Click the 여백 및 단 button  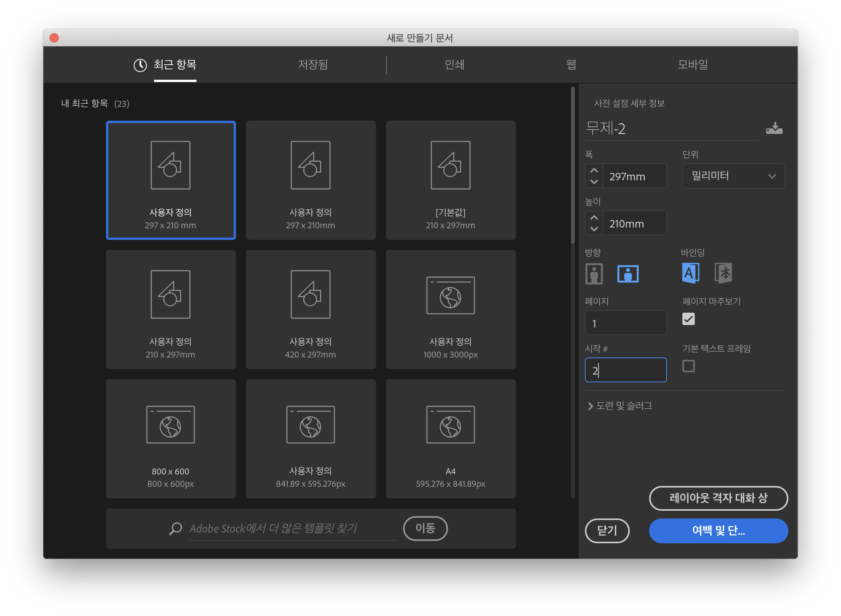(718, 530)
